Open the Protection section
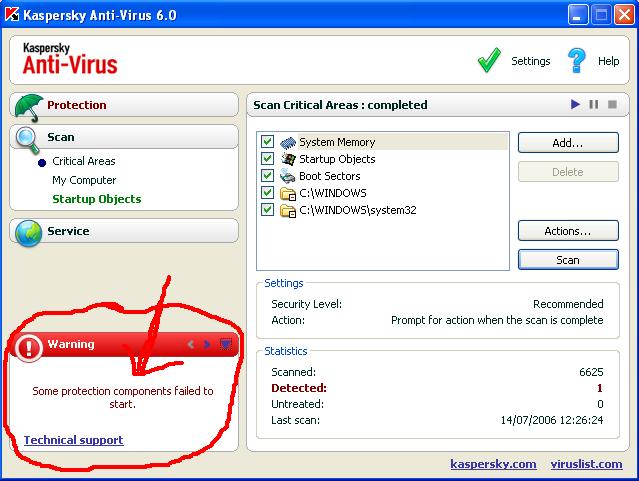The image size is (639, 481). tap(124, 105)
